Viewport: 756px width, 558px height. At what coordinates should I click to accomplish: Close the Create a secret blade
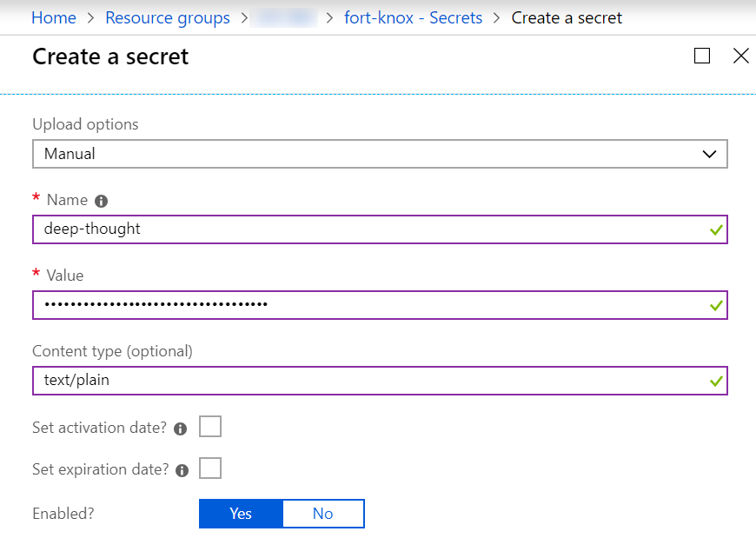(x=740, y=56)
